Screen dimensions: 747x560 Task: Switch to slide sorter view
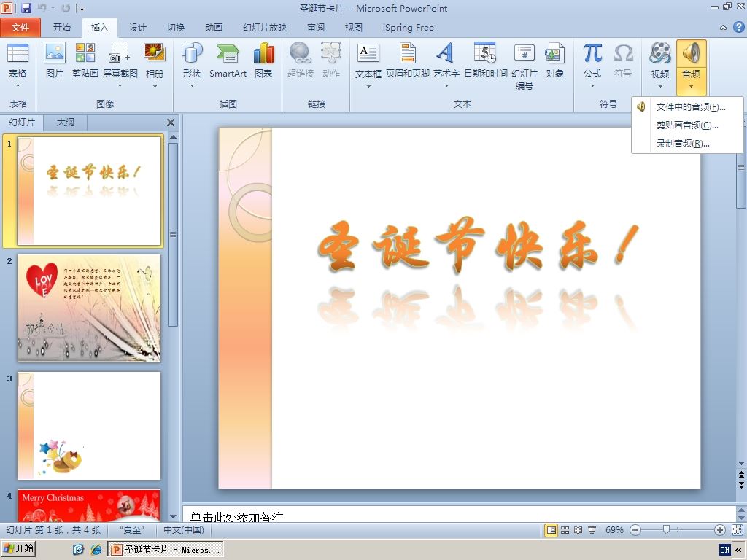(x=565, y=530)
